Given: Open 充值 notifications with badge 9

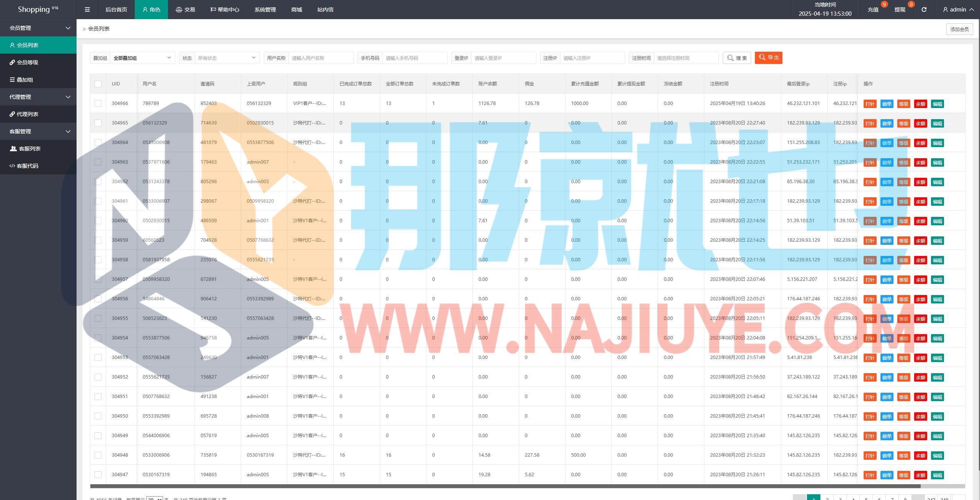Looking at the screenshot, I should click(x=873, y=10).
